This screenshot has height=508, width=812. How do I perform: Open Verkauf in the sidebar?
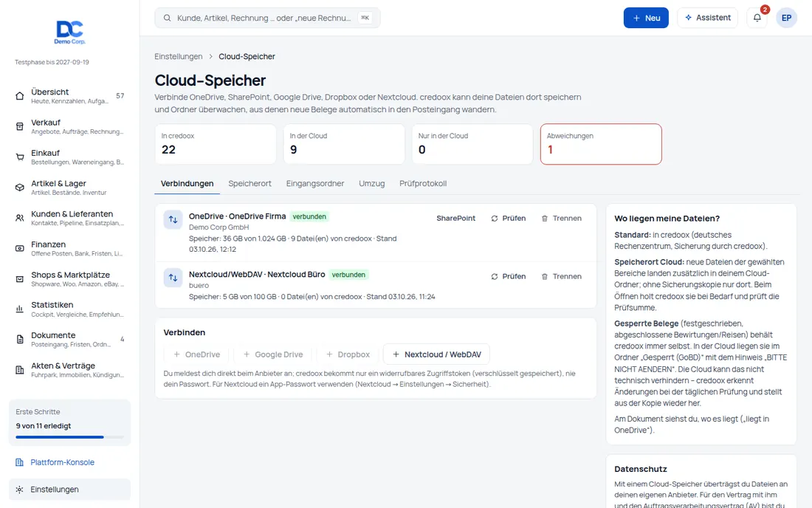coord(69,126)
